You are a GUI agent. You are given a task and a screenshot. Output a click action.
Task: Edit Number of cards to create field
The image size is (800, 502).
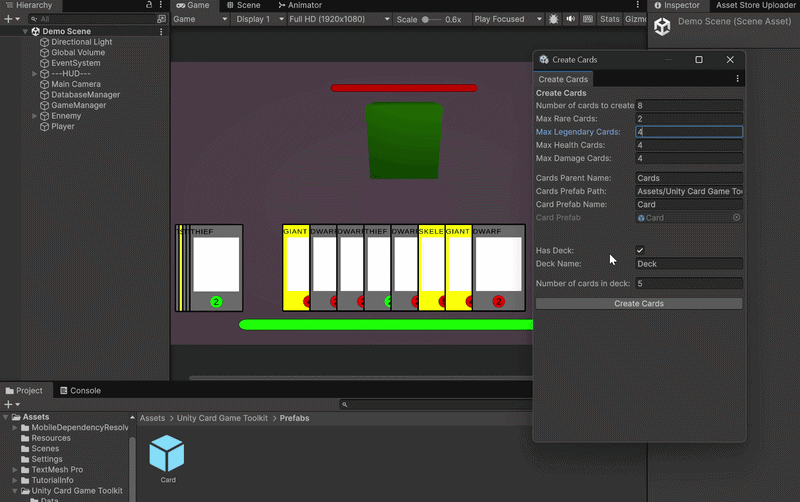(x=689, y=106)
